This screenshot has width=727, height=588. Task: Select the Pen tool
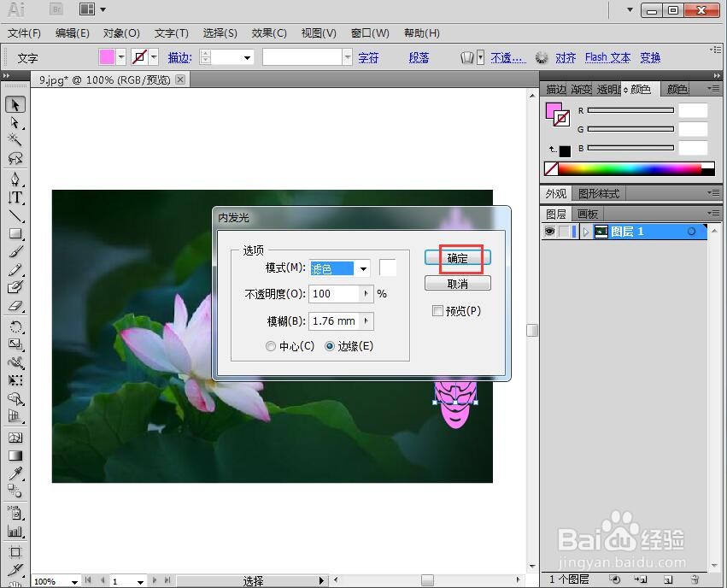pos(15,179)
